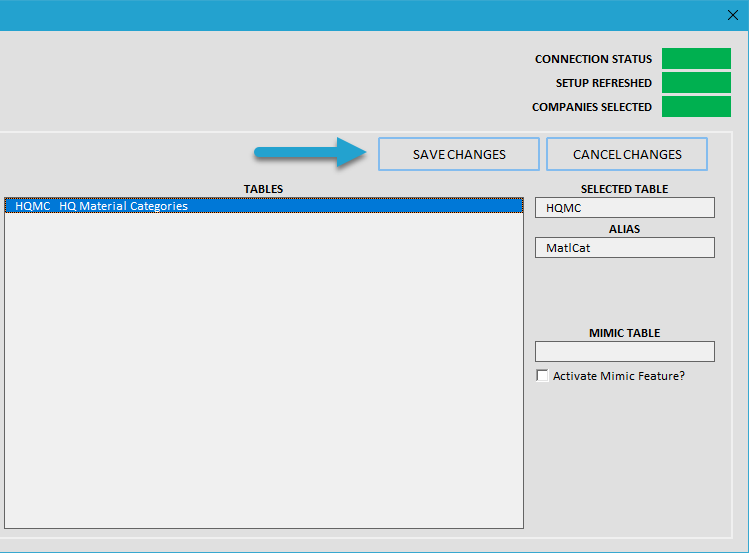Enable the Activate Mimic Feature checkbox
Screen dimensions: 749x553
542,375
